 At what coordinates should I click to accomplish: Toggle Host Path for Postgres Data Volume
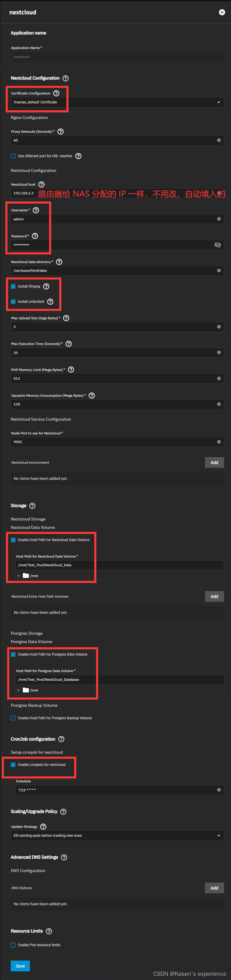tap(13, 654)
